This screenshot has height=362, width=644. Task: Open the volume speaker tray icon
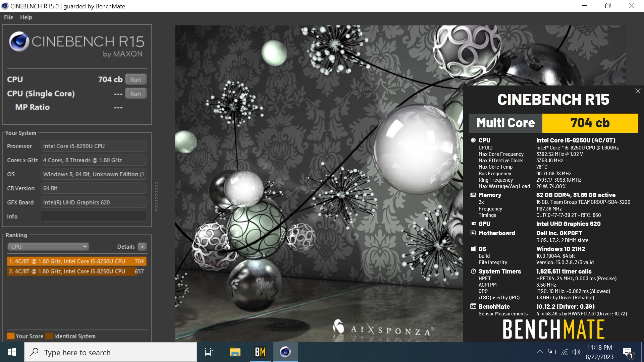(x=576, y=352)
